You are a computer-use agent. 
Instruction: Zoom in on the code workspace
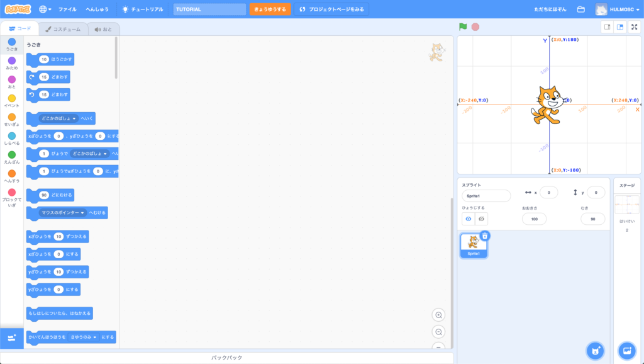(x=438, y=315)
